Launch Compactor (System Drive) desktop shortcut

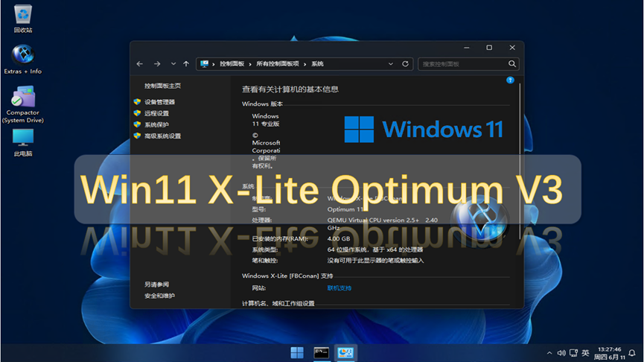[23, 104]
